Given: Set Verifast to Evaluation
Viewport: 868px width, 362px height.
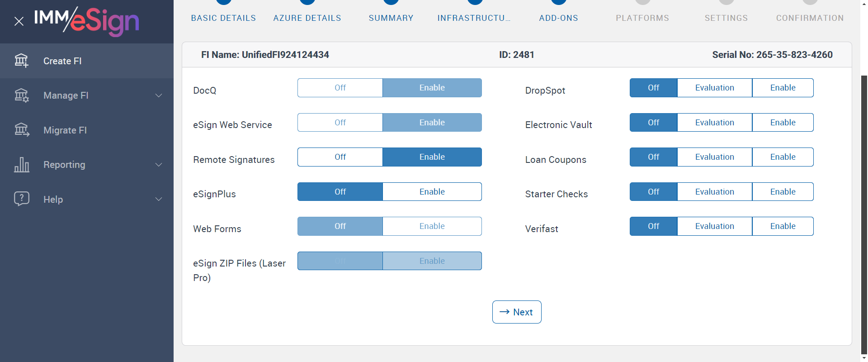Looking at the screenshot, I should click(715, 226).
